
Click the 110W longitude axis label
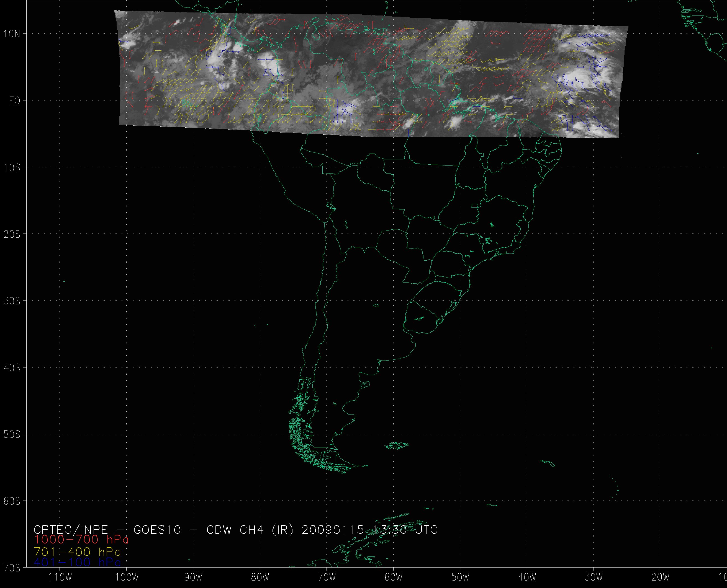pos(60,577)
